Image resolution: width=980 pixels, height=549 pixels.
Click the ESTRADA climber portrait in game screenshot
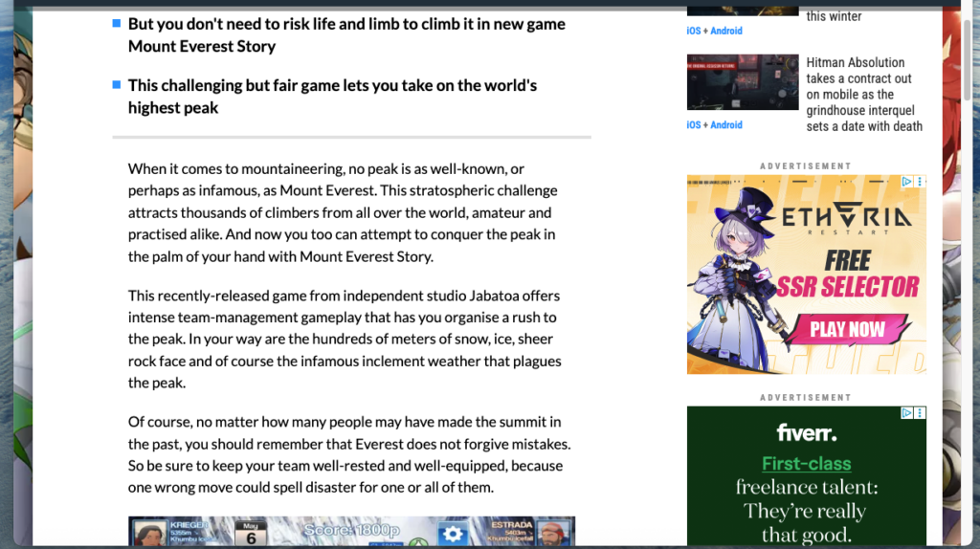tap(553, 534)
